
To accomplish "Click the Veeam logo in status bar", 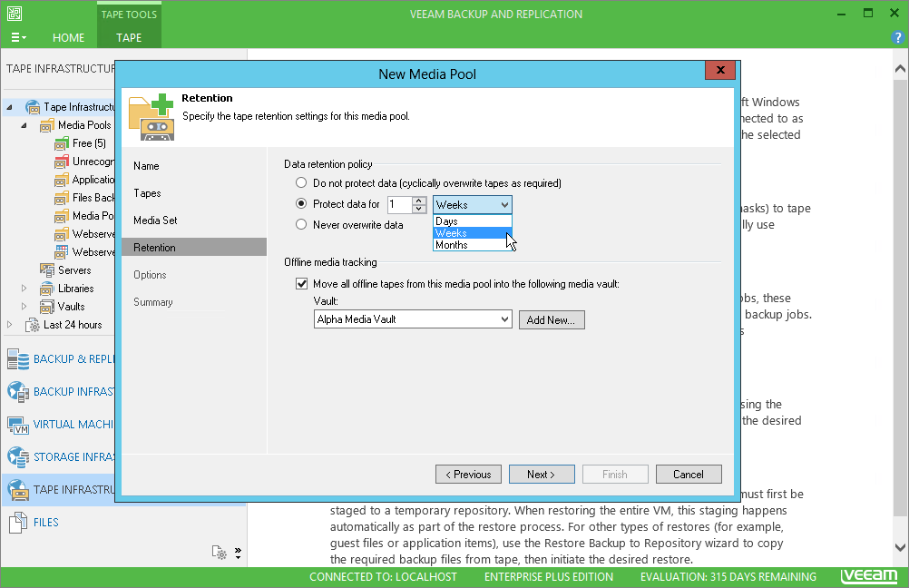I will (868, 575).
